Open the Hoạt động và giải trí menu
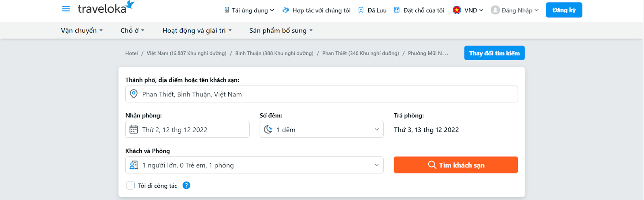644x200 pixels. (197, 31)
